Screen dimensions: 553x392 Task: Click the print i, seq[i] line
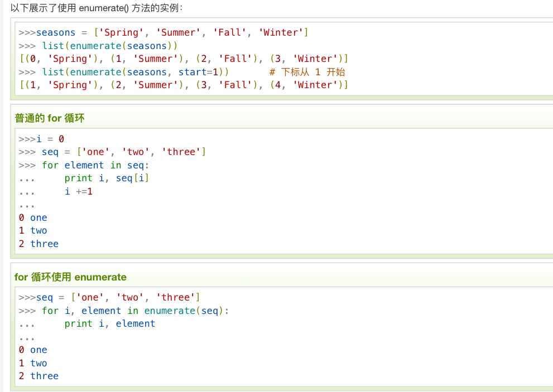click(107, 178)
